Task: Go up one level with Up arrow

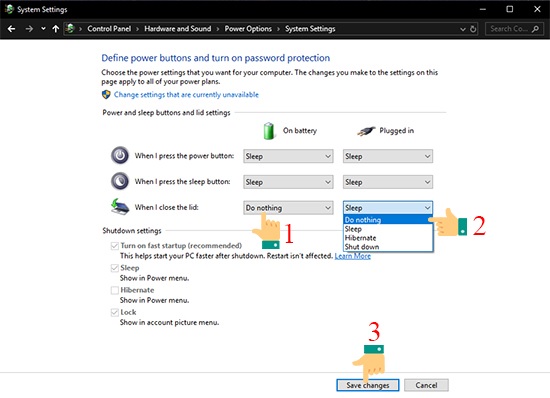Action: tap(55, 29)
